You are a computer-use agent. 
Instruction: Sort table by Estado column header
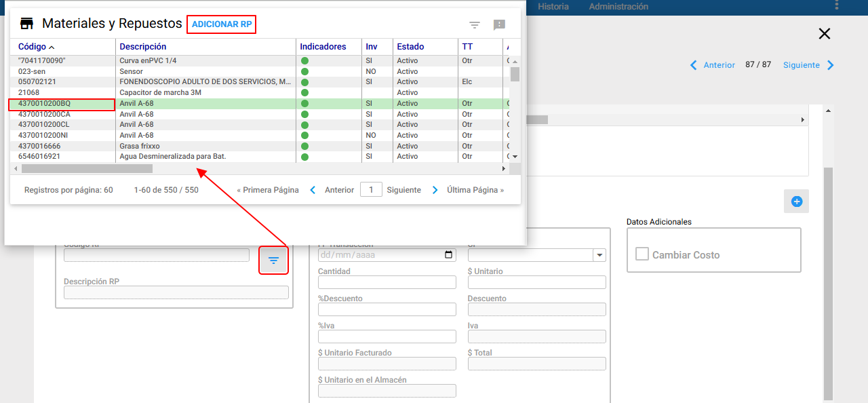point(410,47)
